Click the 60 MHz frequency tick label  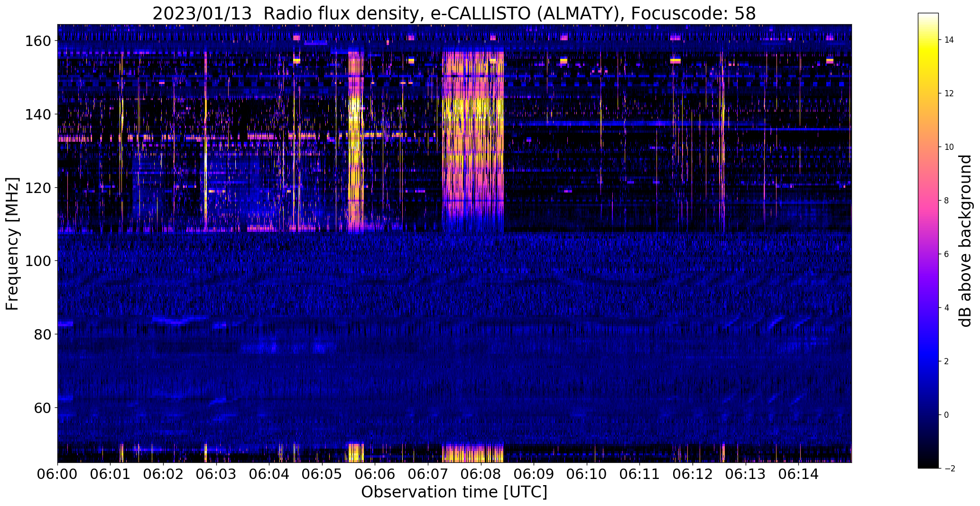(x=42, y=407)
